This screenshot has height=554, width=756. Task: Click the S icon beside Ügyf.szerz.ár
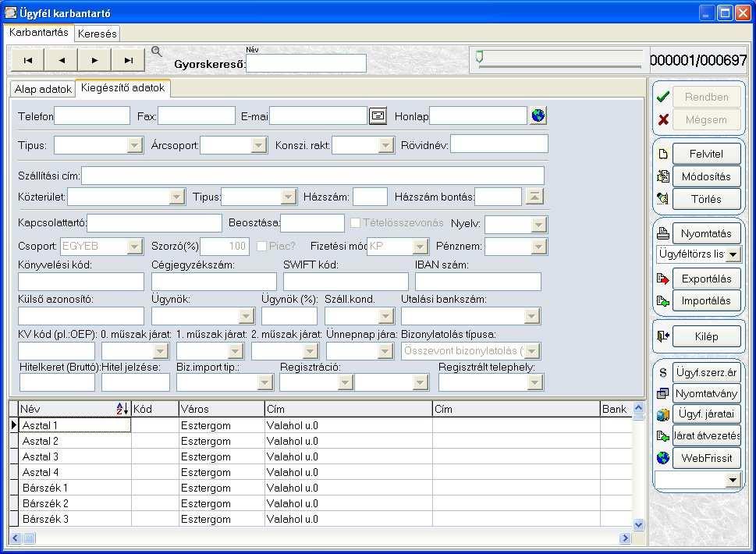point(663,372)
